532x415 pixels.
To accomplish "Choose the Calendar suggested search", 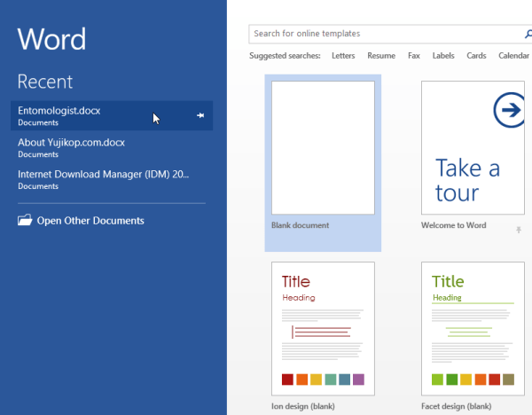I will click(x=513, y=56).
